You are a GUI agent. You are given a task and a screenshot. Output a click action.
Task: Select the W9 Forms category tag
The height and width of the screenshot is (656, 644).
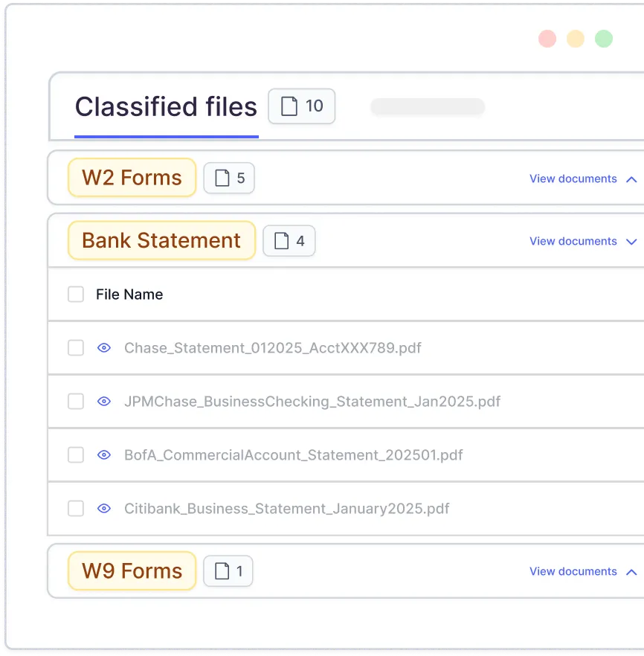(x=132, y=570)
